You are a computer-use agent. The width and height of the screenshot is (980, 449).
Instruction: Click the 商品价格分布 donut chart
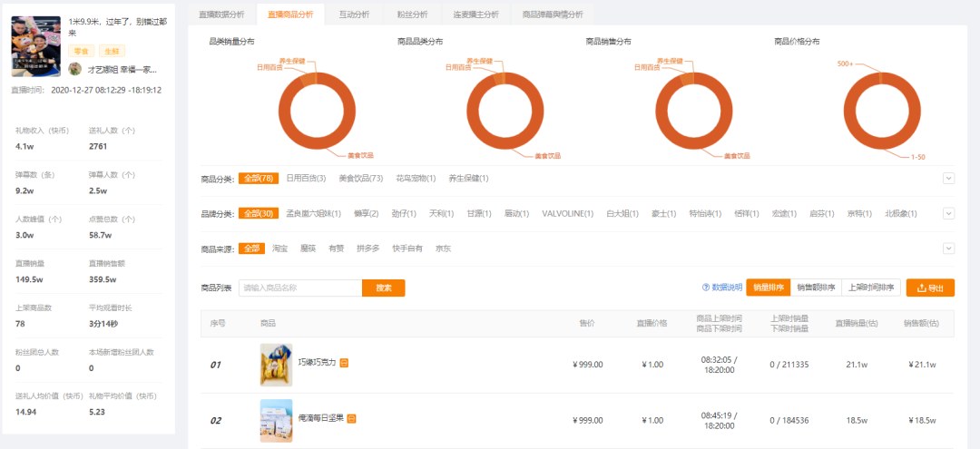[883, 111]
